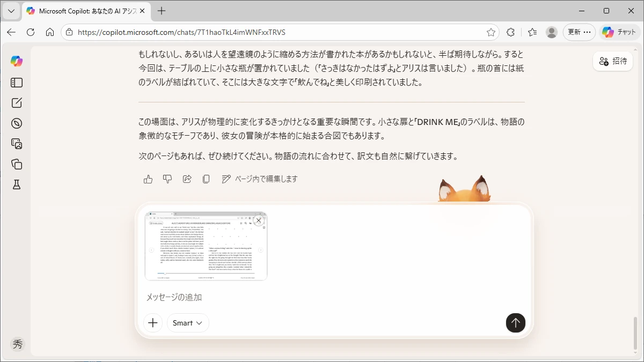Give the response a thumbs down
The image size is (644, 362).
[167, 179]
